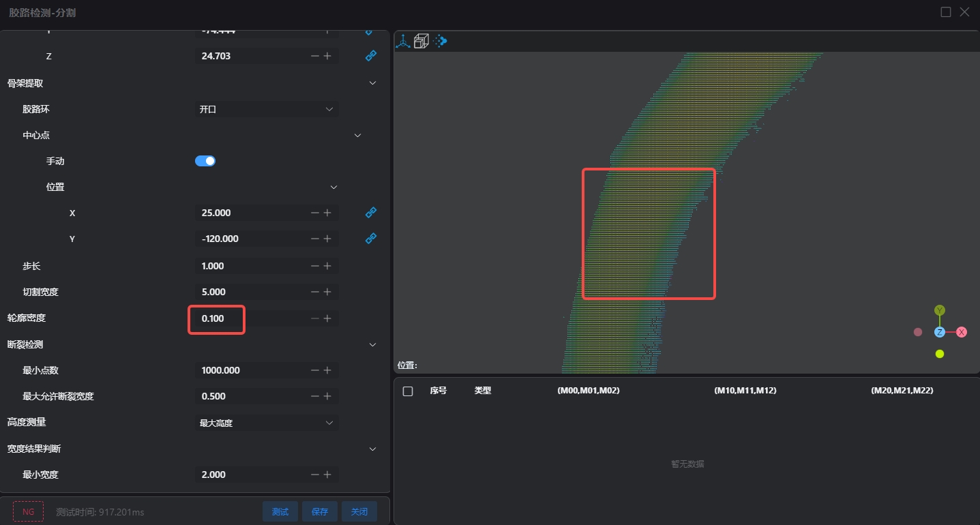The height and width of the screenshot is (525, 980).
Task: Click the 测试 button
Action: (x=280, y=511)
